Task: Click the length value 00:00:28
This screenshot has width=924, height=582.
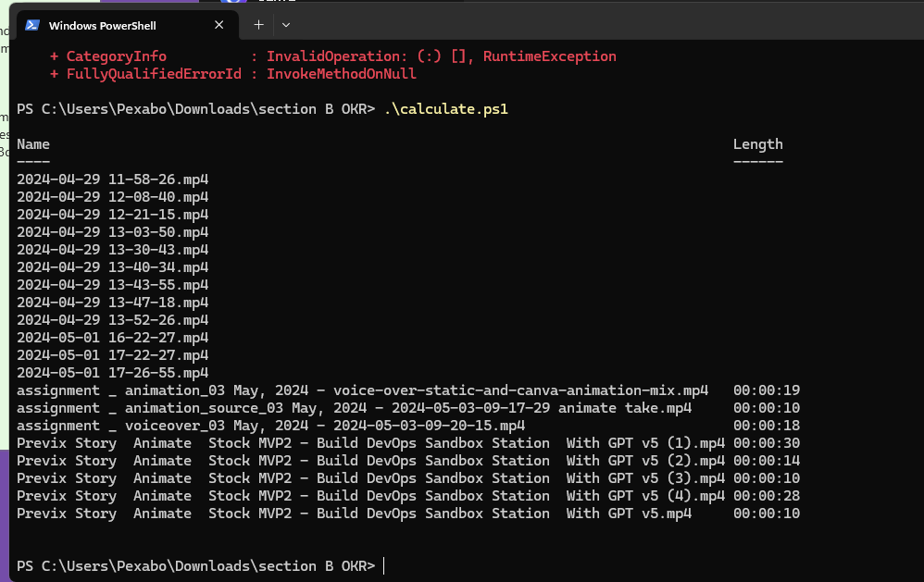Action: click(x=767, y=497)
